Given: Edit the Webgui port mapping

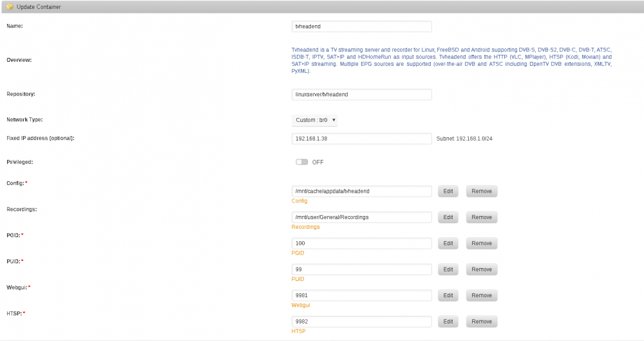Looking at the screenshot, I should tap(448, 295).
